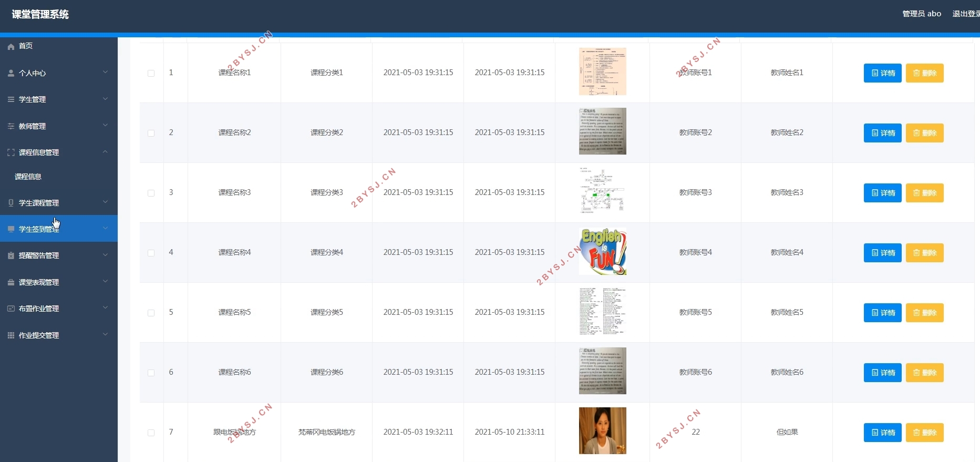Screen dimensions: 980x462
Task: Click the list icon for 学生管理
Action: 11,99
